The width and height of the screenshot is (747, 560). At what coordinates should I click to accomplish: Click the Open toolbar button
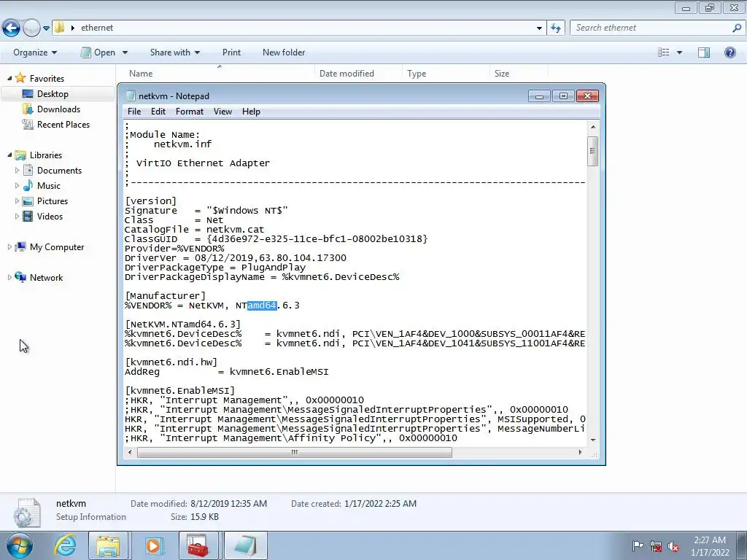98,52
